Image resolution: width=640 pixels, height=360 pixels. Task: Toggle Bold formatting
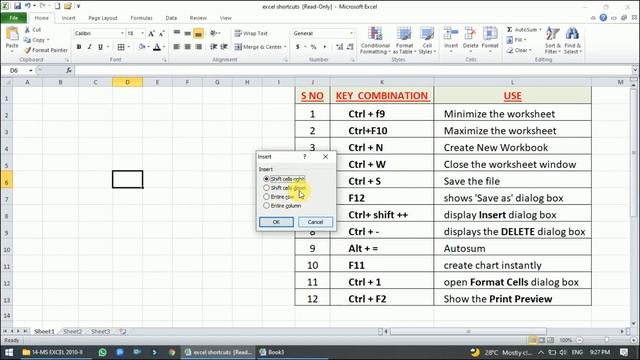[x=79, y=47]
